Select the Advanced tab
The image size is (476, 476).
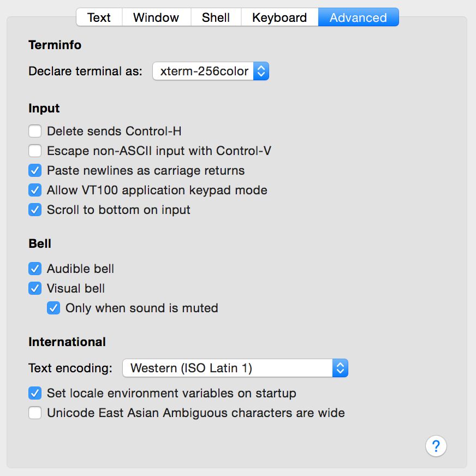coord(358,17)
